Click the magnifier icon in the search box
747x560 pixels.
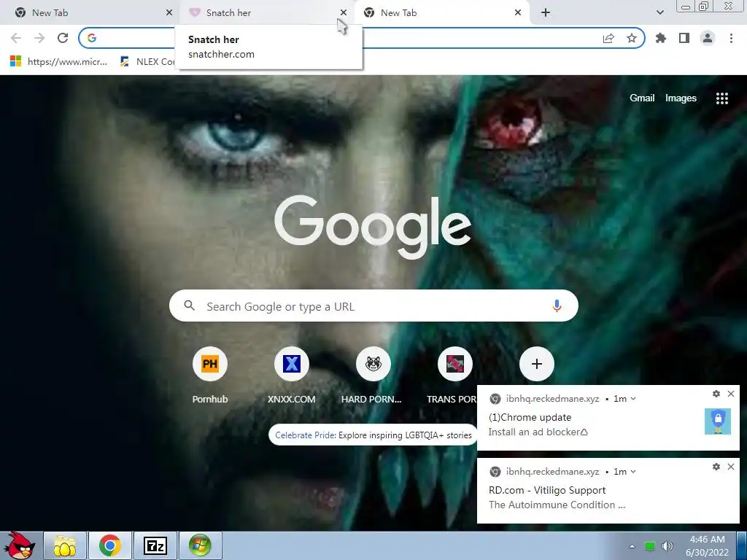point(189,306)
